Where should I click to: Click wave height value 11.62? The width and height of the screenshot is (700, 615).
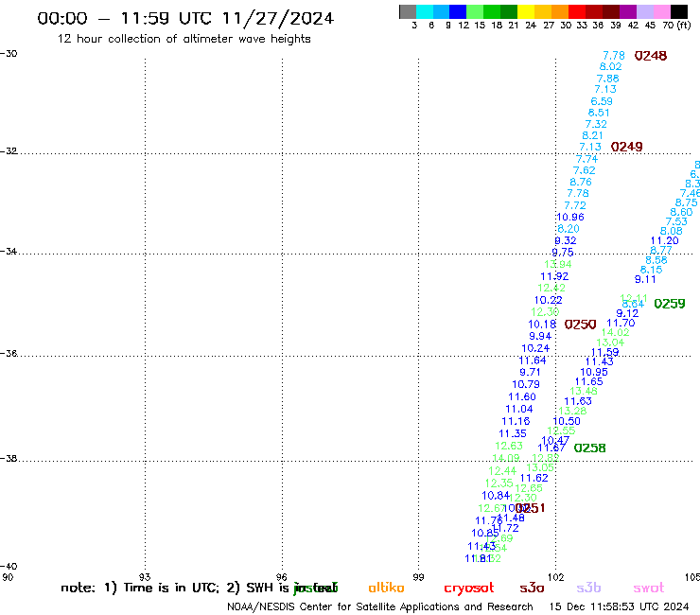pos(534,478)
